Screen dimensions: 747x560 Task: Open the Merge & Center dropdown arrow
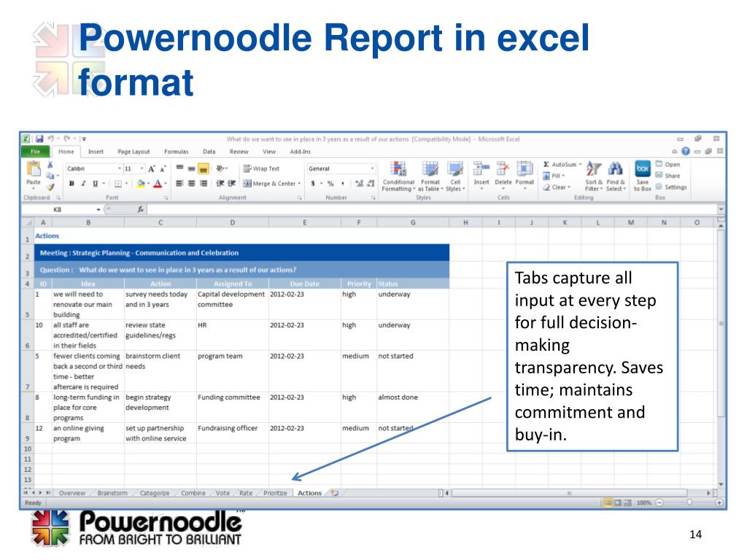coord(299,183)
